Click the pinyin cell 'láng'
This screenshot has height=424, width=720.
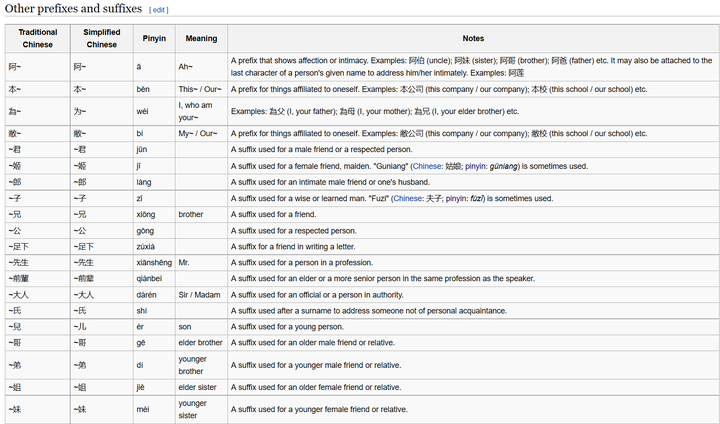[154, 182]
